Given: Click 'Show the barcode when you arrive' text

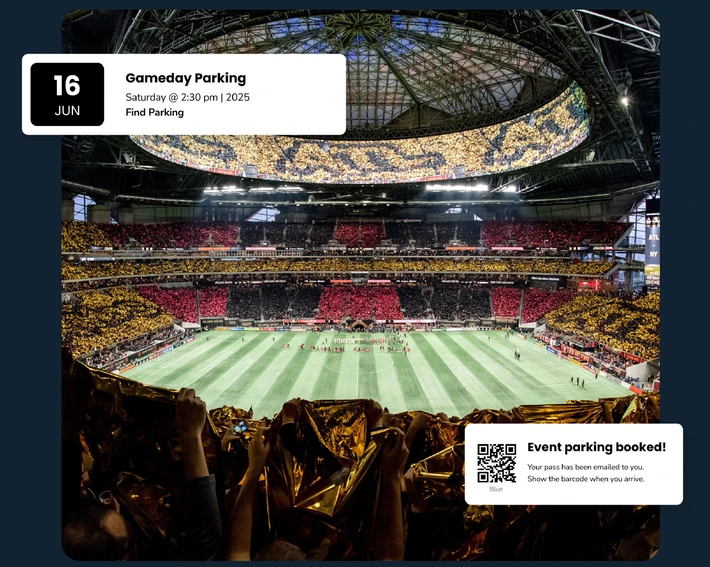Looking at the screenshot, I should pos(585,479).
